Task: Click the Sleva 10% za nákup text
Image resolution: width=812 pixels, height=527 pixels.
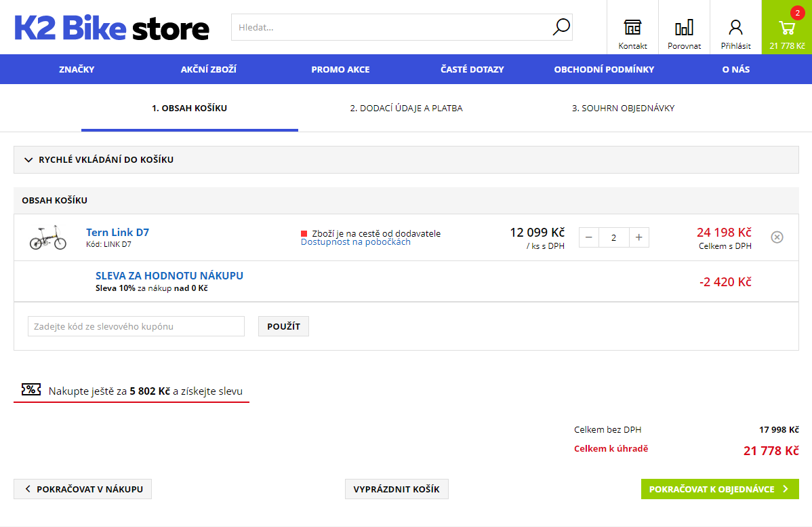Action: pos(152,288)
